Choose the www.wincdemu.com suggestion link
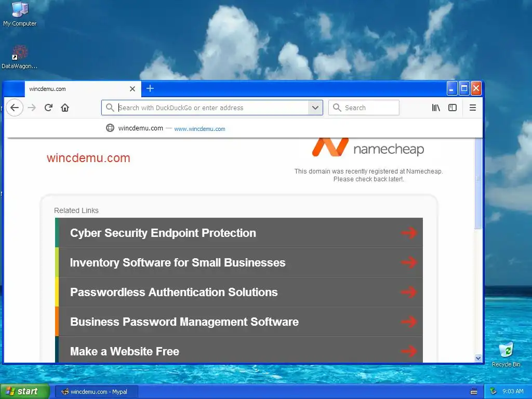 click(x=199, y=129)
